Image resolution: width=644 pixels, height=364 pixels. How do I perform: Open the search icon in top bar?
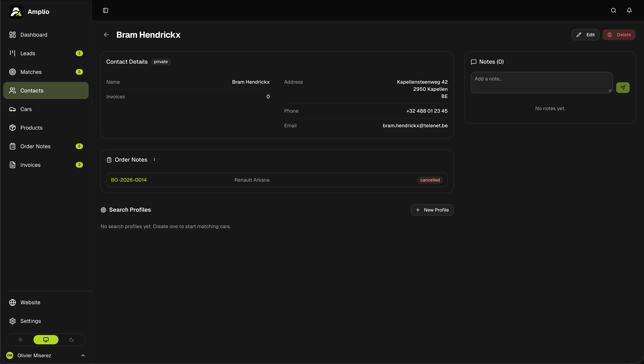pyautogui.click(x=613, y=10)
